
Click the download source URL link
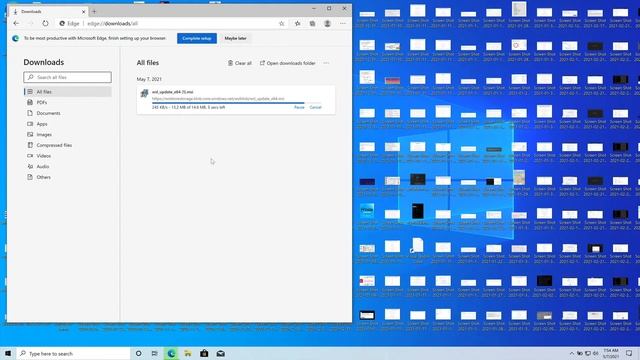point(218,99)
